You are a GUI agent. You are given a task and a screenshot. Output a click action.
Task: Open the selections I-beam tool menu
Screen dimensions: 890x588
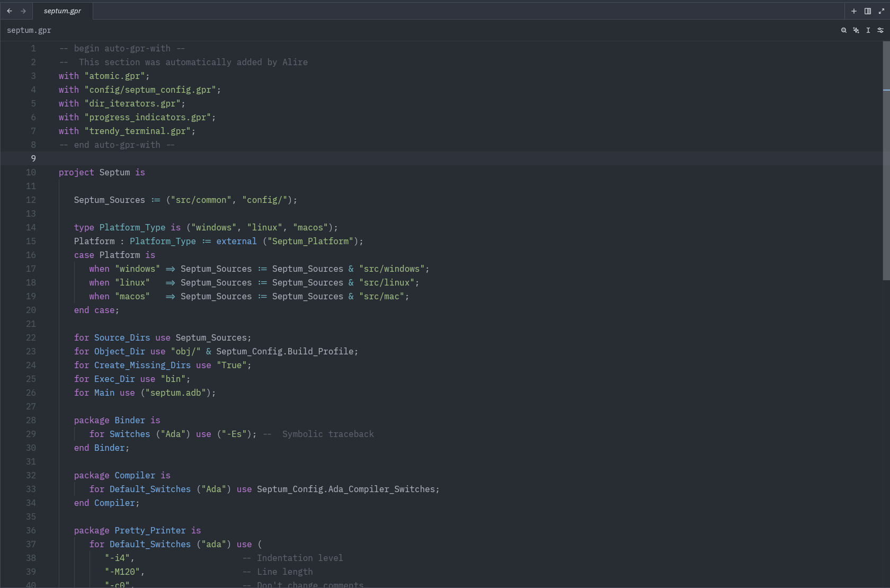[x=868, y=30]
